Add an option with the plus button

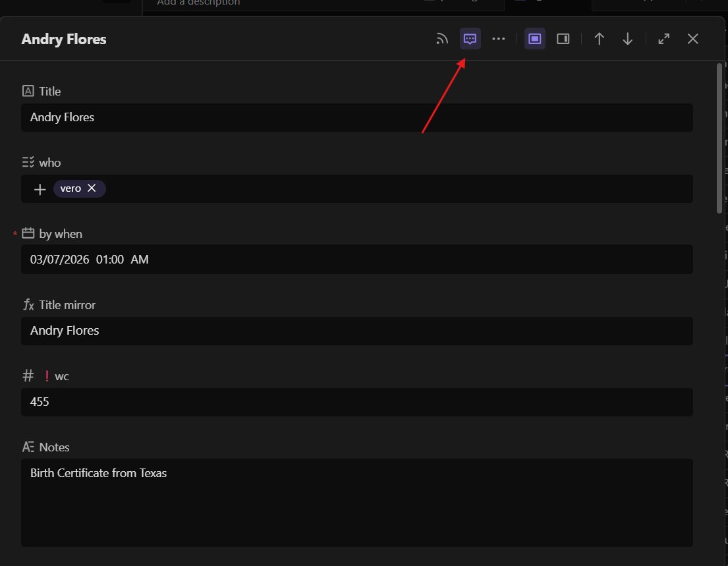[x=40, y=189]
